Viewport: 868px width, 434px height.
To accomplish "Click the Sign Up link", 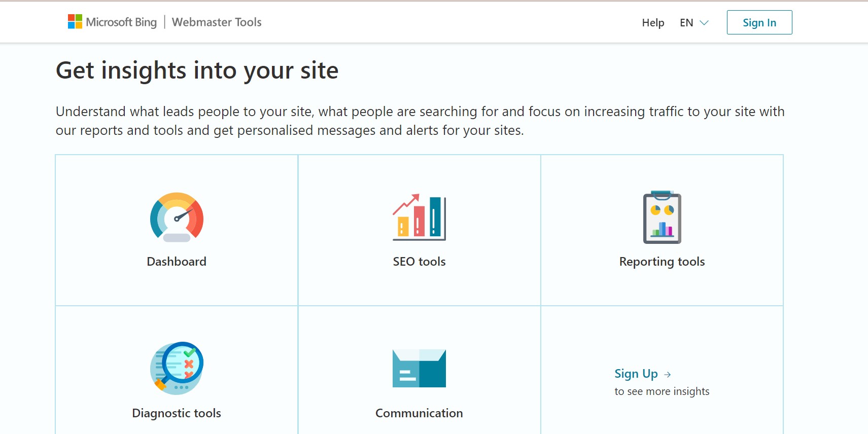I will 636,374.
